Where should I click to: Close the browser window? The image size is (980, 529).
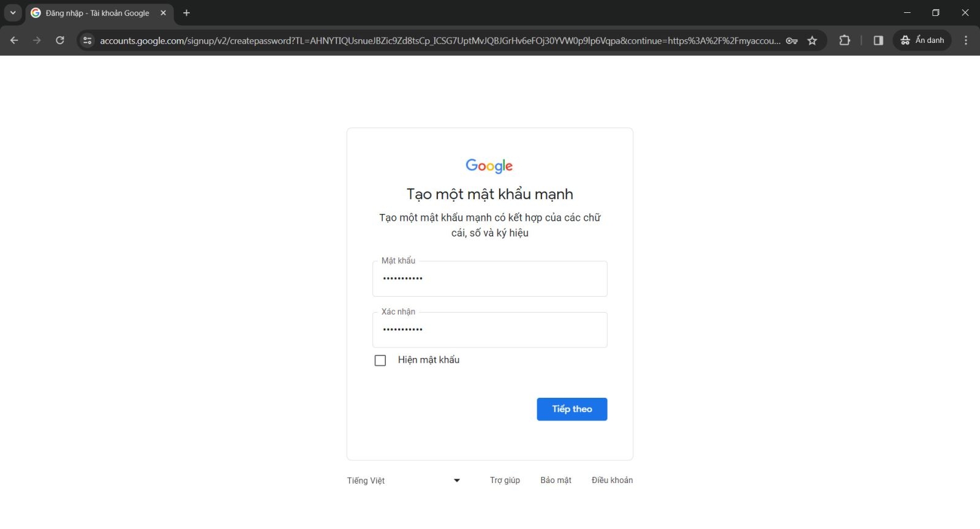click(965, 13)
